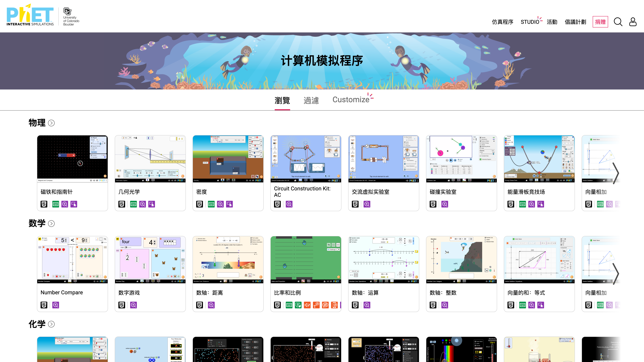This screenshot has width=644, height=362.
Task: Click pan and zoom icon on 碰撞实验室 card
Action: coord(445,204)
